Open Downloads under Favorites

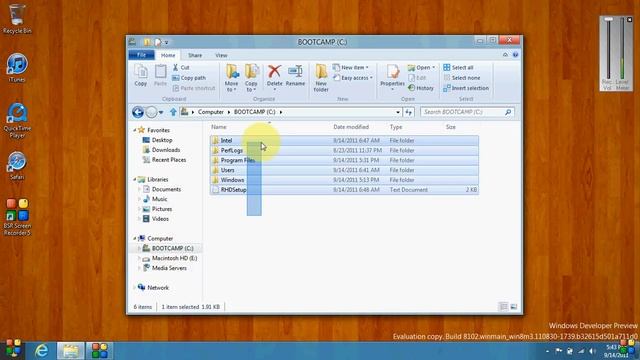coord(161,150)
